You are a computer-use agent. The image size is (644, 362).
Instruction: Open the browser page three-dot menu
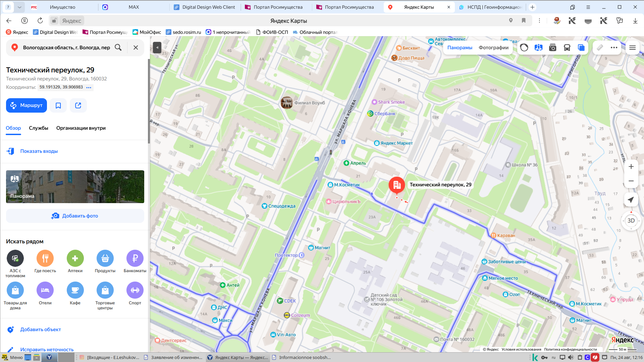pos(539,21)
